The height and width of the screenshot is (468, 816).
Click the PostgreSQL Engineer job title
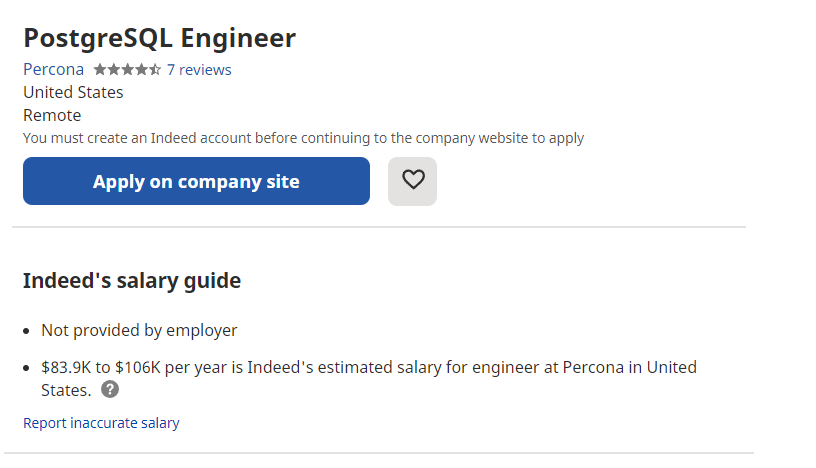tap(160, 38)
